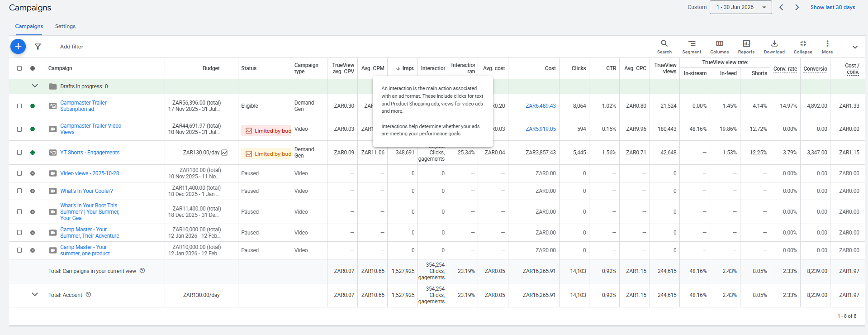Open Limited by budget status for YT Shorts
This screenshot has height=335, width=868.
click(x=266, y=154)
